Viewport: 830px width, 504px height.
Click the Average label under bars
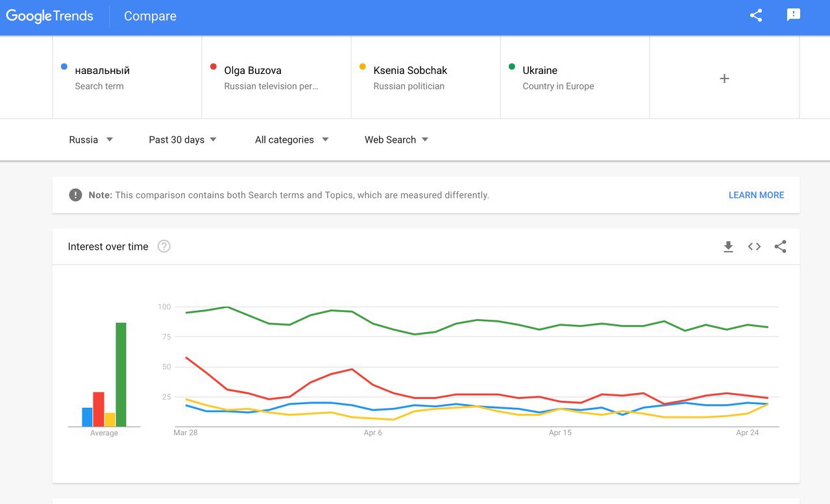click(104, 433)
